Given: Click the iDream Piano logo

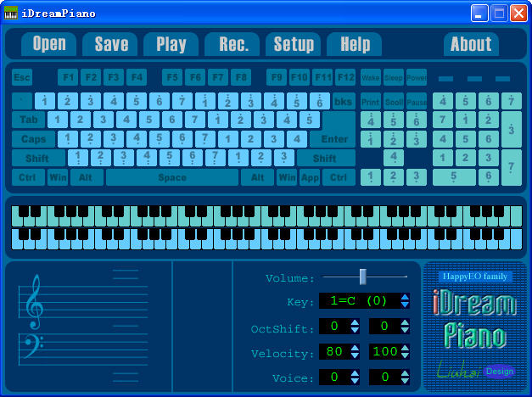Looking at the screenshot, I should click(474, 319).
